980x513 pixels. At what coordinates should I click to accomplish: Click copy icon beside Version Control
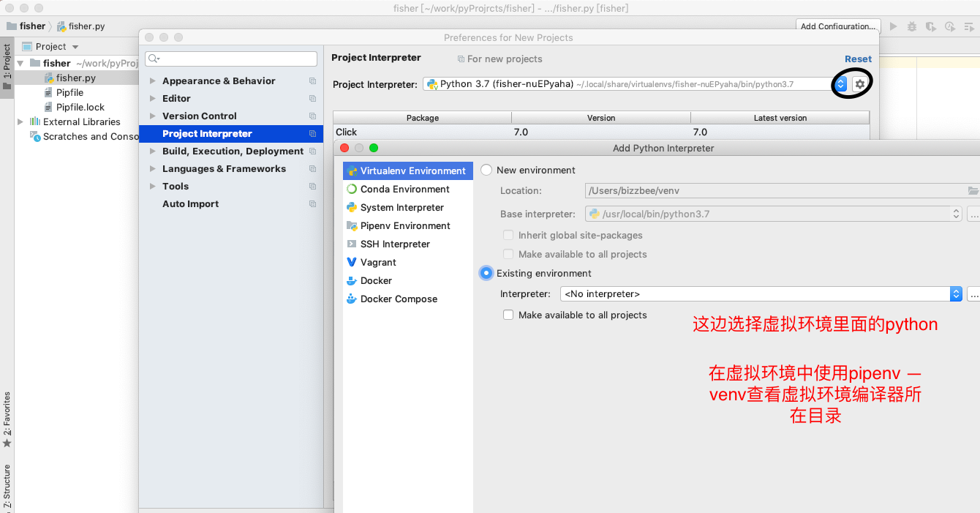tap(312, 116)
